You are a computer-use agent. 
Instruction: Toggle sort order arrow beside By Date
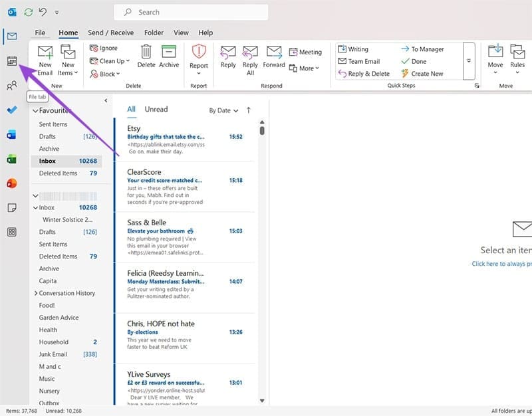click(x=249, y=110)
